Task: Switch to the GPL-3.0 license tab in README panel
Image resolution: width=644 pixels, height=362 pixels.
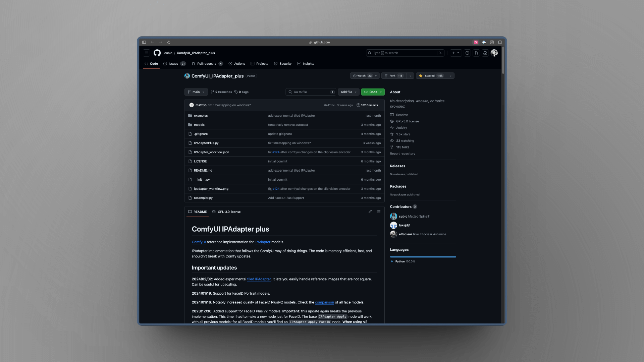Action: [x=226, y=212]
